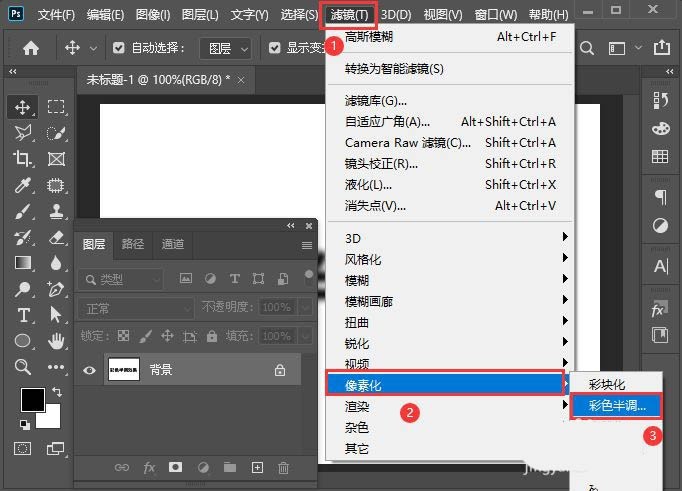Select the Blur tool droplet icon

point(56,263)
